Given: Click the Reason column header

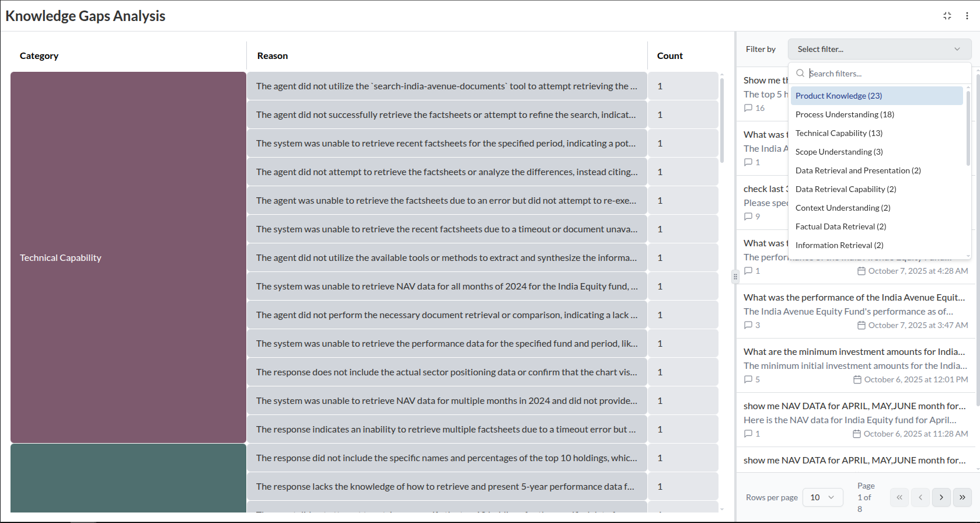Looking at the screenshot, I should [273, 56].
